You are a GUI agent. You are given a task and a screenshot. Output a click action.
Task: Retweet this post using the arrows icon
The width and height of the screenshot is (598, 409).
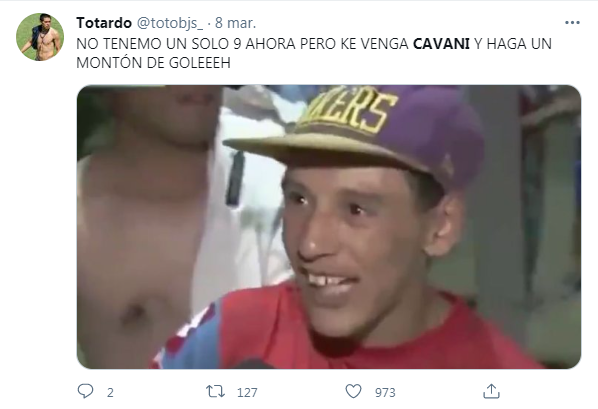tap(215, 391)
